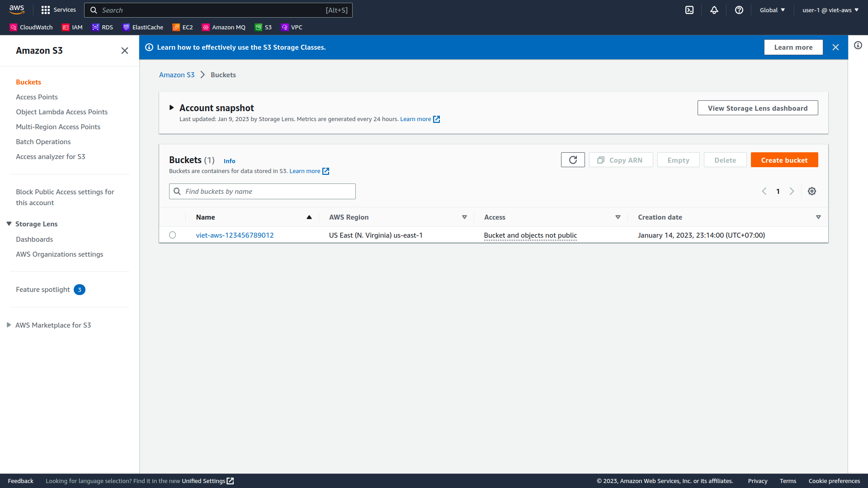Open bucket table preferences gear
868x488 pixels.
812,191
